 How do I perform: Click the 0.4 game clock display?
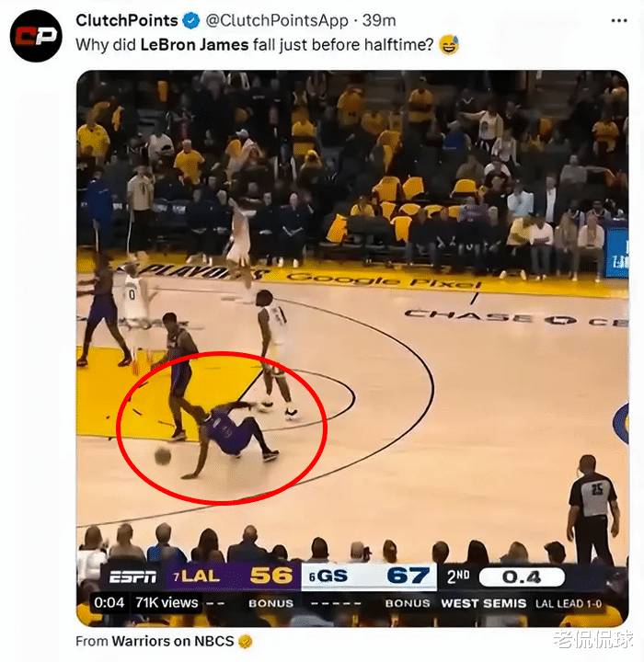click(522, 577)
